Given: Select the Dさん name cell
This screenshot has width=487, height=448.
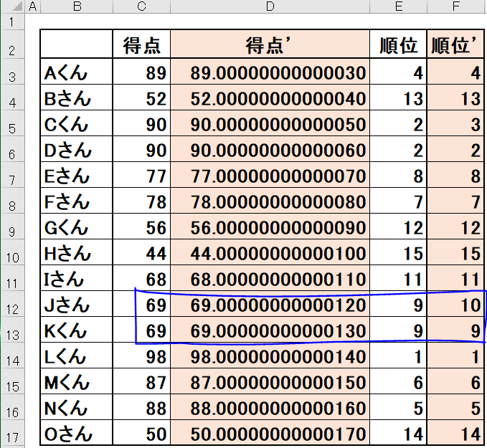Looking at the screenshot, I should (x=77, y=148).
